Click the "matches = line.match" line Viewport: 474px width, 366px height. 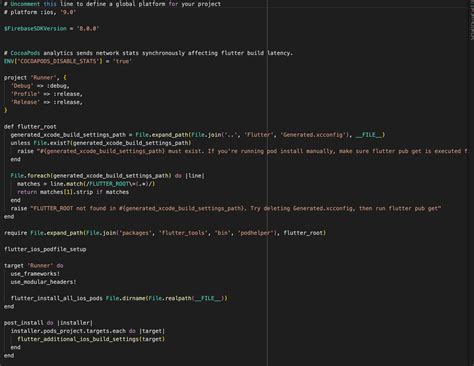(x=86, y=184)
